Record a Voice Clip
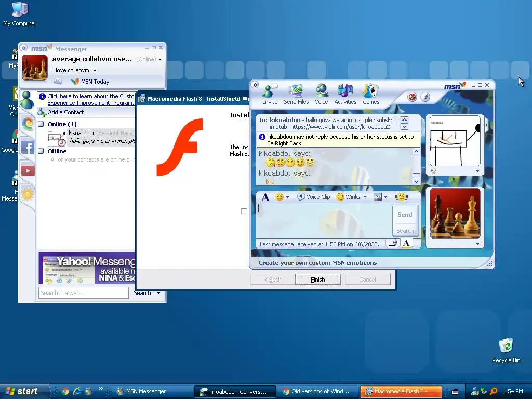Viewport: 532px width, 399px height. (313, 197)
